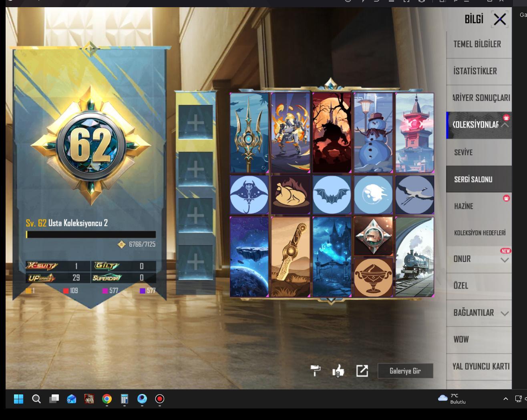Open KOLEKSİYON HEDEFLERİ sub-tab

click(x=479, y=233)
